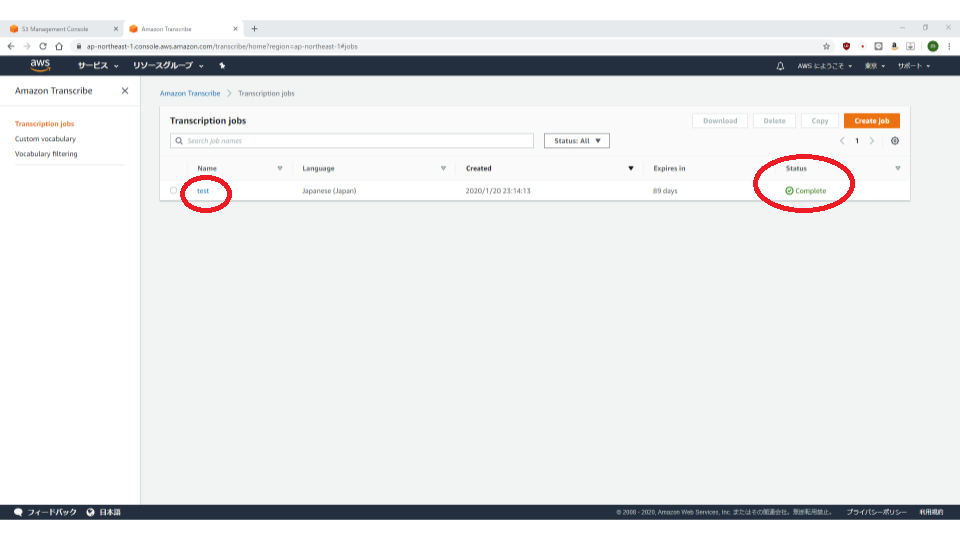This screenshot has width=960, height=540.
Task: Open the browser home page
Action: coord(59,47)
